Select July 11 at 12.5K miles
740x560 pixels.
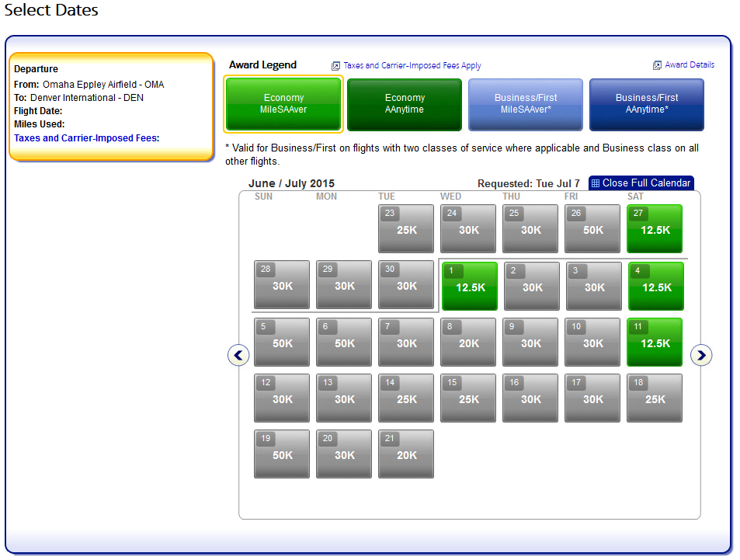pos(655,343)
